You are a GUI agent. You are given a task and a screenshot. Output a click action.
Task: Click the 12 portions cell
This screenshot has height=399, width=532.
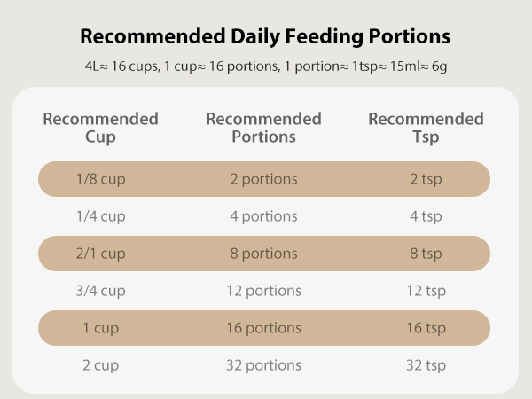tap(263, 291)
